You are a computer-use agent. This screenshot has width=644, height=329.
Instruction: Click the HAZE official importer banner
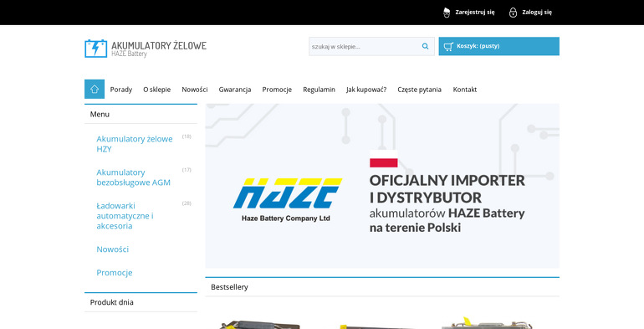[x=382, y=186]
